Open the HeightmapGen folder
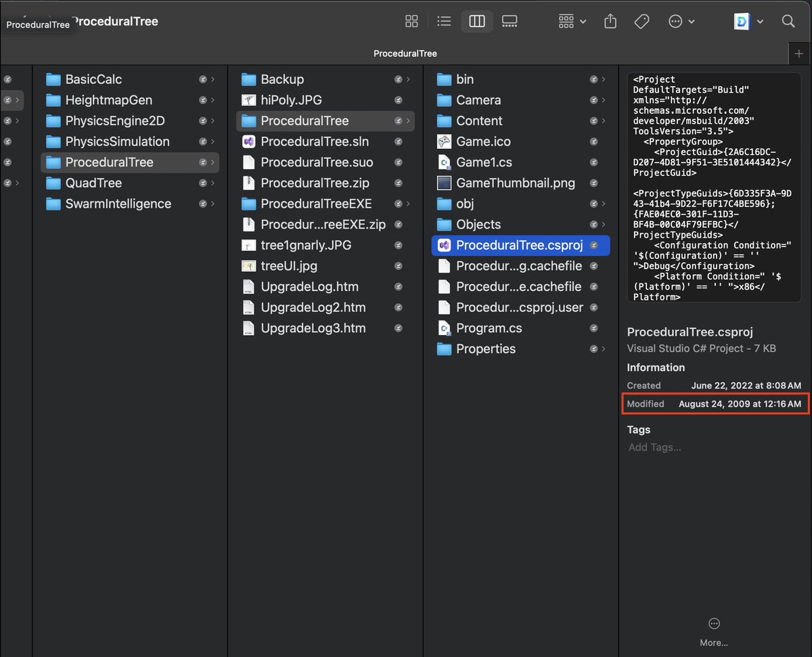The height and width of the screenshot is (657, 812). 131,100
